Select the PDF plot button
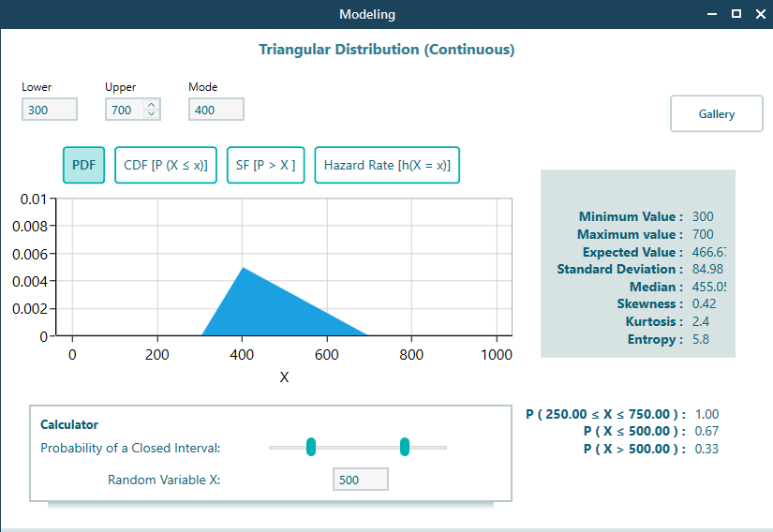 (x=83, y=165)
